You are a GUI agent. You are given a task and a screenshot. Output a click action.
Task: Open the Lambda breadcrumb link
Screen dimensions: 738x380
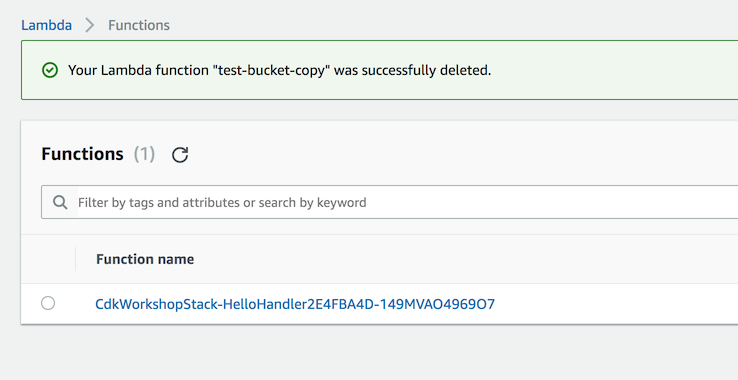[x=47, y=25]
